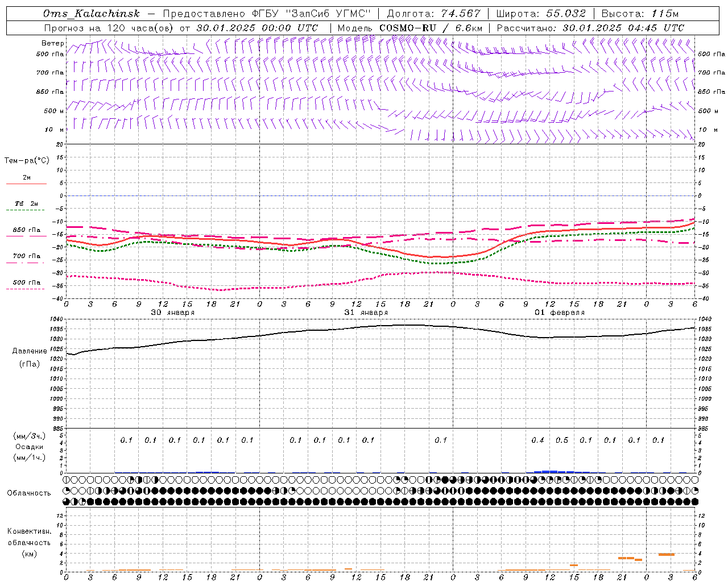The width and height of the screenshot is (728, 582).
Task: Click the blue precipitation bars on 01 февраля
Action: tap(561, 471)
